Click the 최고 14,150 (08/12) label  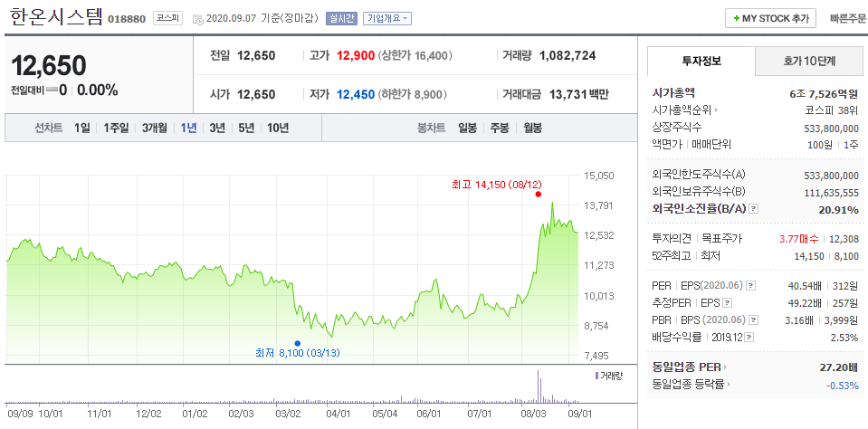click(497, 185)
